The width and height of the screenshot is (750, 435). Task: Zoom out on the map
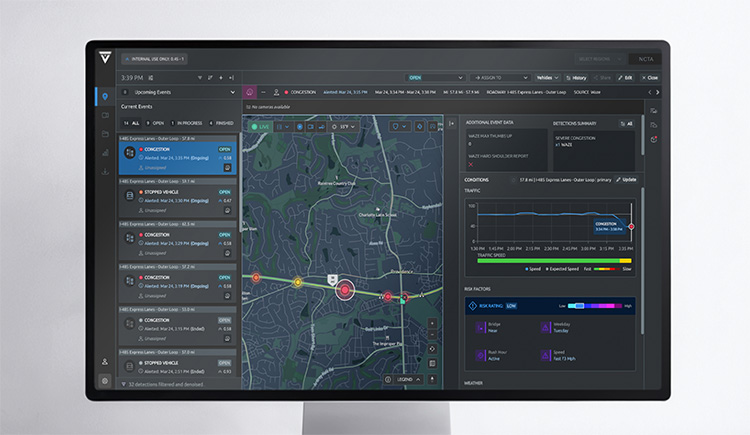pyautogui.click(x=432, y=335)
